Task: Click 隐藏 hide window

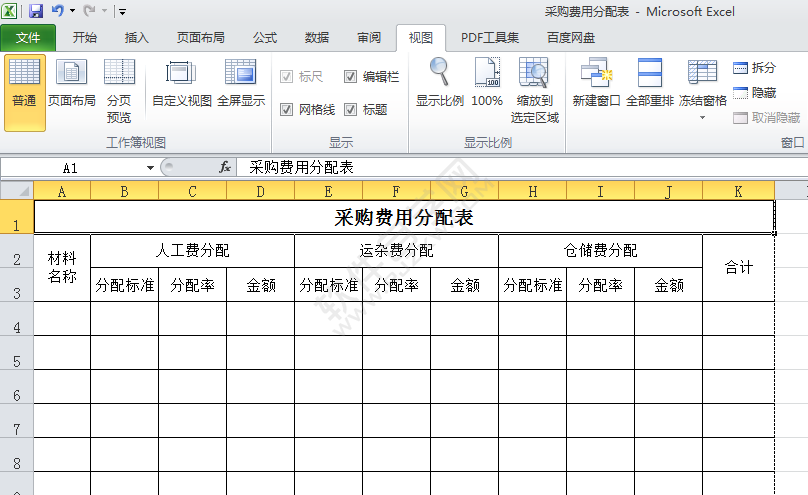Action: pos(754,93)
